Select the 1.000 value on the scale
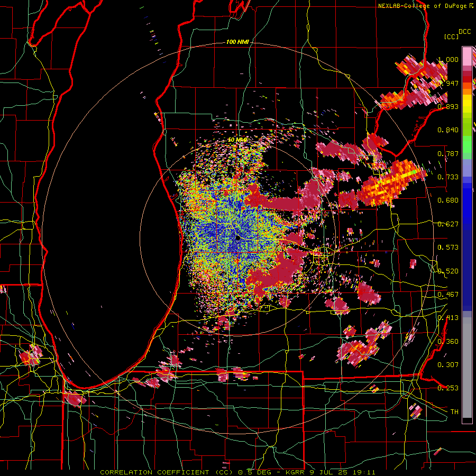Viewport: 476px width, 476px height. (448, 59)
